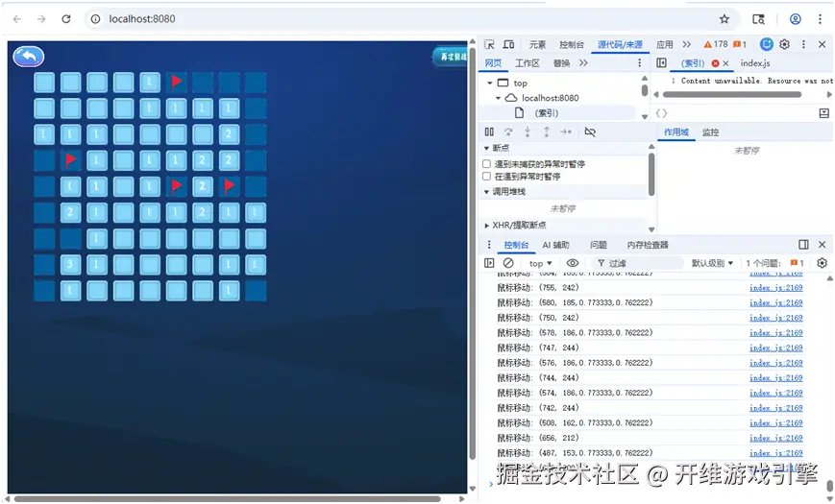Viewport: 835px width, 504px height.
Task: Reveal the minefield tile showing number 3
Action: pyautogui.click(x=70, y=265)
